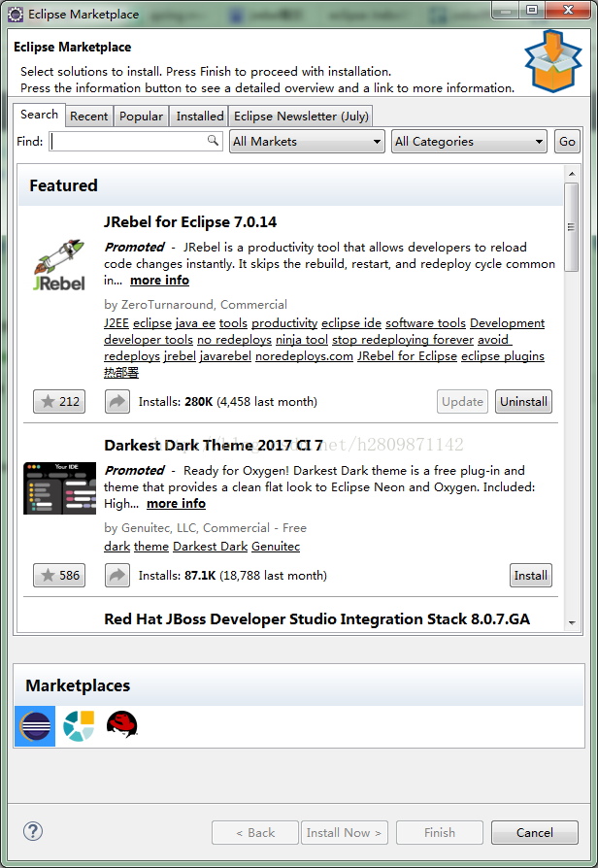The image size is (598, 868).
Task: Click the Genuitec tag link
Action: point(276,546)
